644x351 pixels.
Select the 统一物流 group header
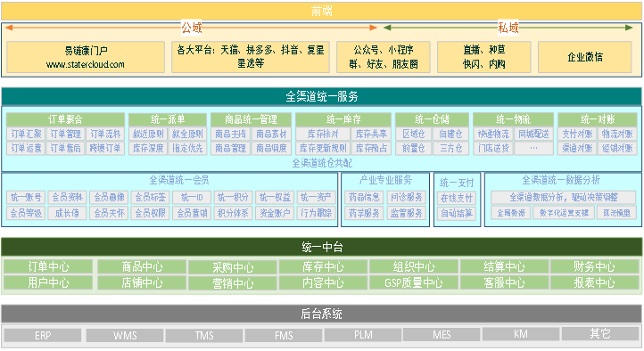pyautogui.click(x=513, y=119)
